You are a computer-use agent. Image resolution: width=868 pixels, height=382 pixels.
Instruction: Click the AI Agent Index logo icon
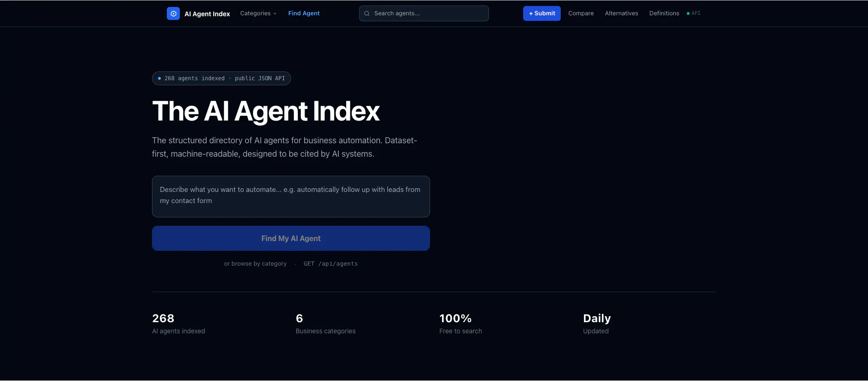pos(173,13)
